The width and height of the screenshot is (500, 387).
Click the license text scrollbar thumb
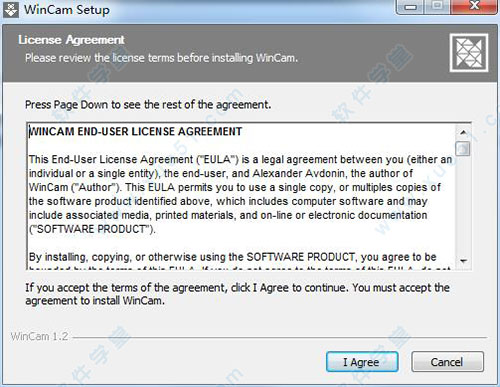tap(463, 148)
